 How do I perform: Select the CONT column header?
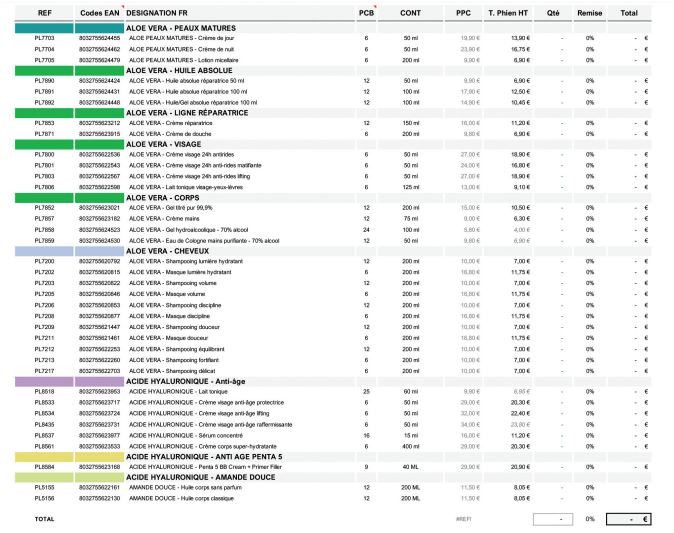click(x=410, y=13)
